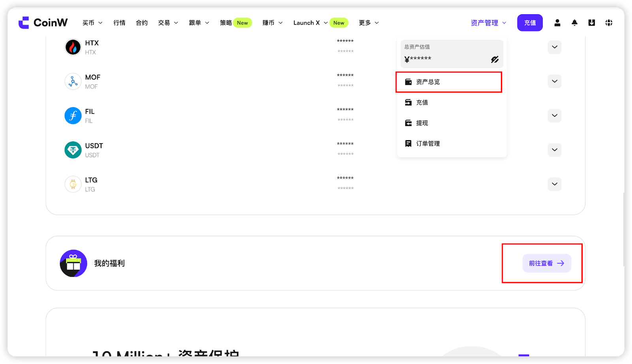The height and width of the screenshot is (364, 632).
Task: Expand the USDT asset row
Action: 555,150
